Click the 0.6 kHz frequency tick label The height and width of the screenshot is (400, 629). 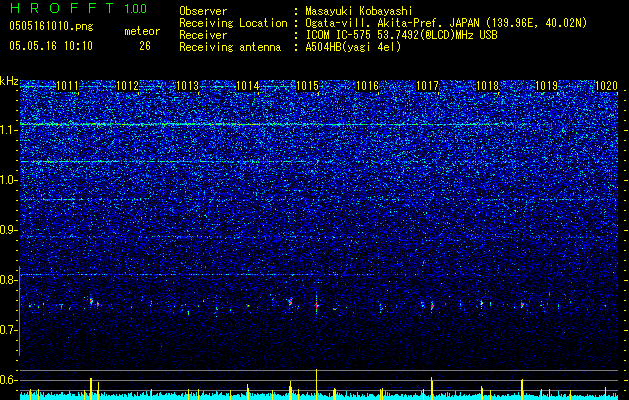9,380
